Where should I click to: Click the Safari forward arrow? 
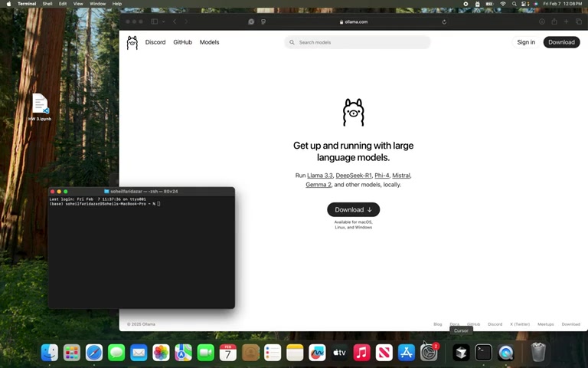tap(186, 21)
